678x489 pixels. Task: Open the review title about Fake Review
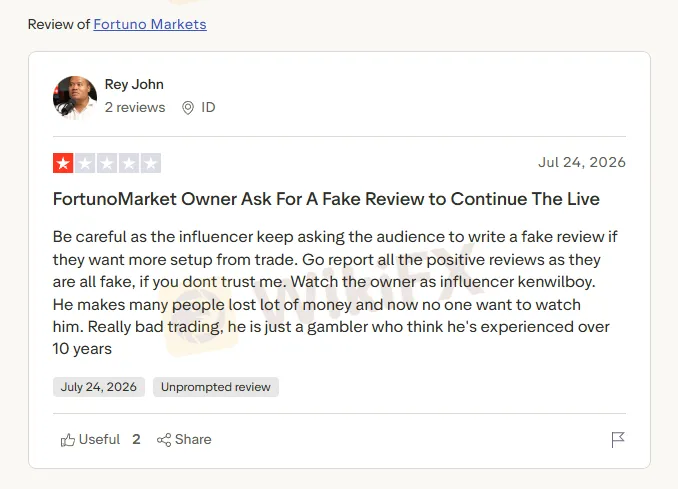pyautogui.click(x=326, y=199)
